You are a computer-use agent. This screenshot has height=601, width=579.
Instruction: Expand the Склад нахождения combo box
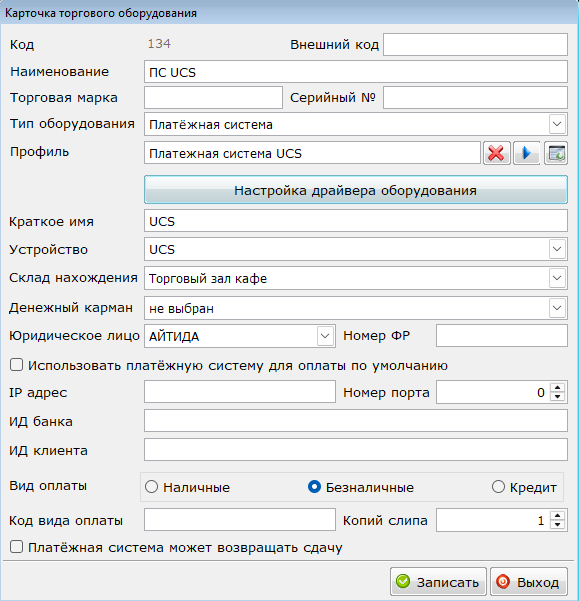tap(557, 278)
